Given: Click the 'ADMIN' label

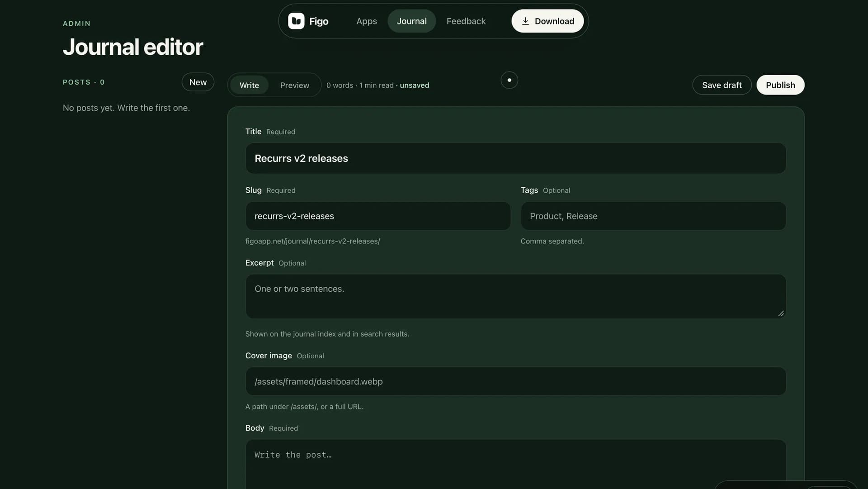Looking at the screenshot, I should click(x=76, y=24).
